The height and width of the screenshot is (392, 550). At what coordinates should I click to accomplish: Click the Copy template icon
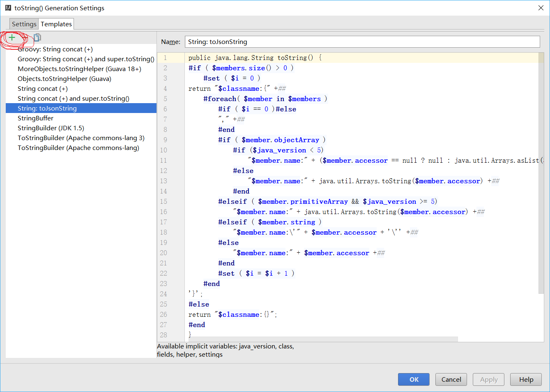click(37, 38)
